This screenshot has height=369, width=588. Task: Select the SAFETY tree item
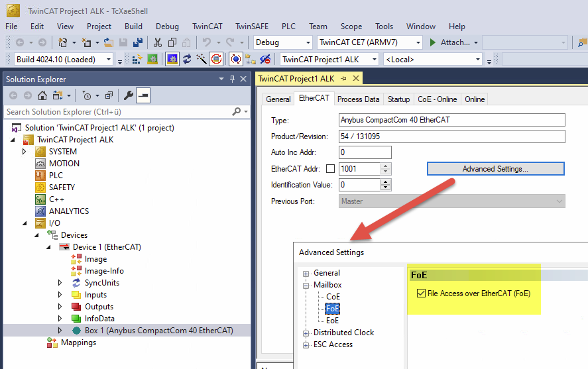point(62,187)
